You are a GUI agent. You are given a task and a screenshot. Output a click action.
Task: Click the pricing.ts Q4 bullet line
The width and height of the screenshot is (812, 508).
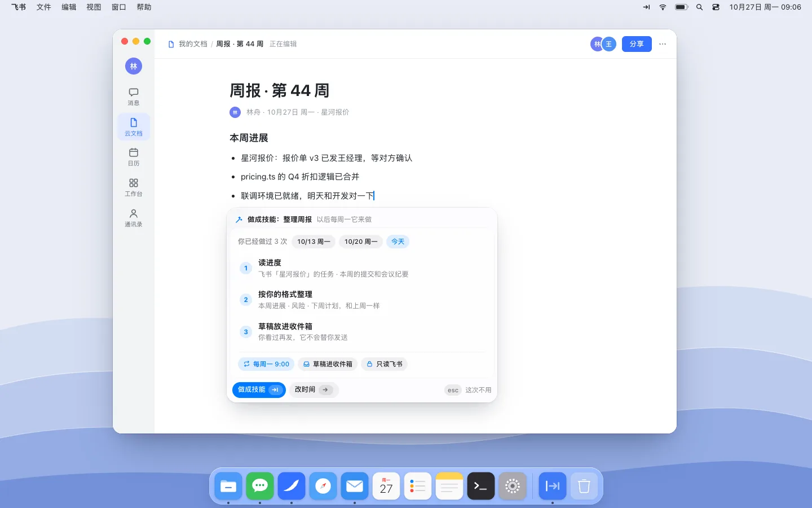click(x=300, y=177)
